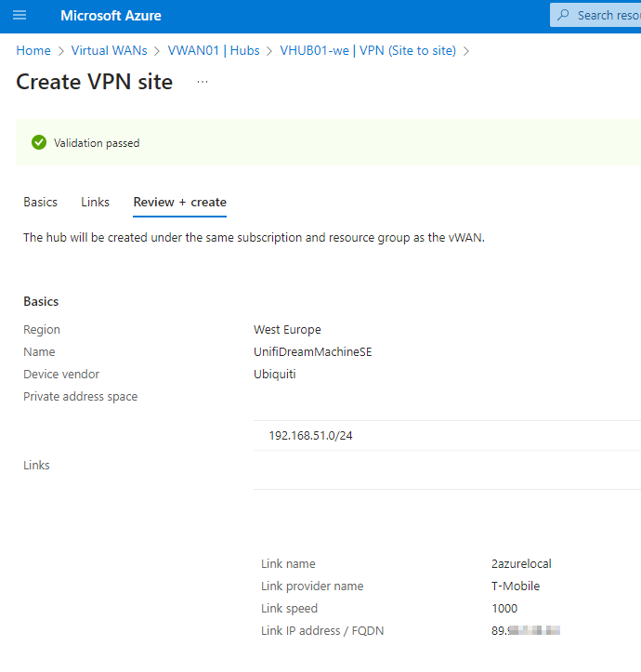
Task: Click the Link speed label
Action: tap(289, 608)
